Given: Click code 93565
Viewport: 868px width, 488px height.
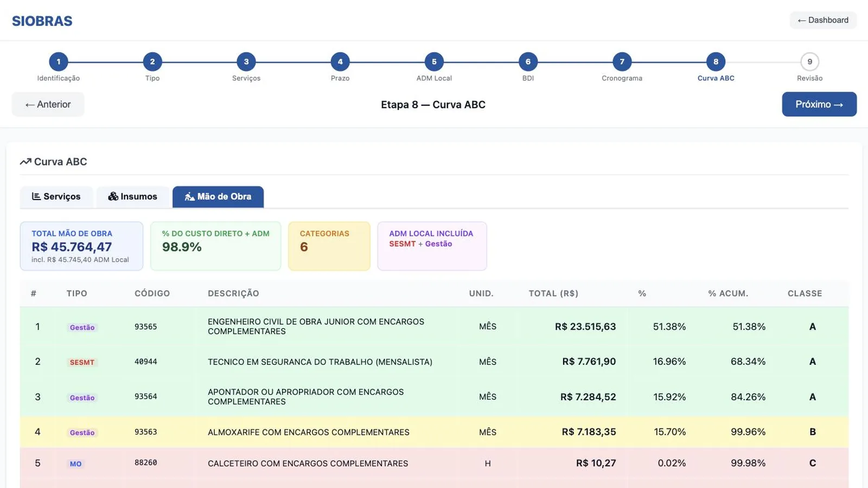Looking at the screenshot, I should [x=146, y=326].
